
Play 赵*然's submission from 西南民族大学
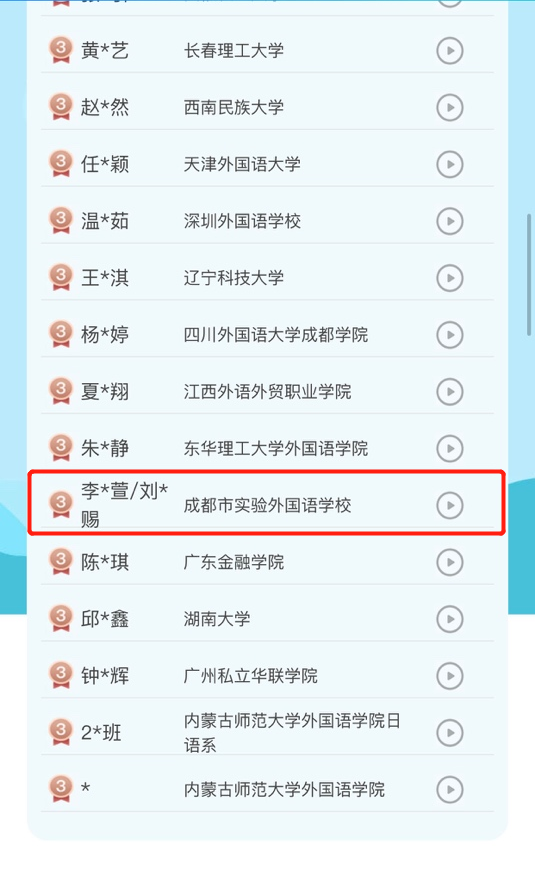pyautogui.click(x=450, y=107)
